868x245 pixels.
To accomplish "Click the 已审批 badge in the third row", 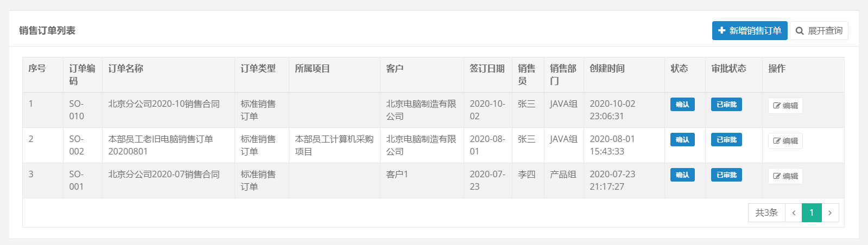I will tap(726, 175).
